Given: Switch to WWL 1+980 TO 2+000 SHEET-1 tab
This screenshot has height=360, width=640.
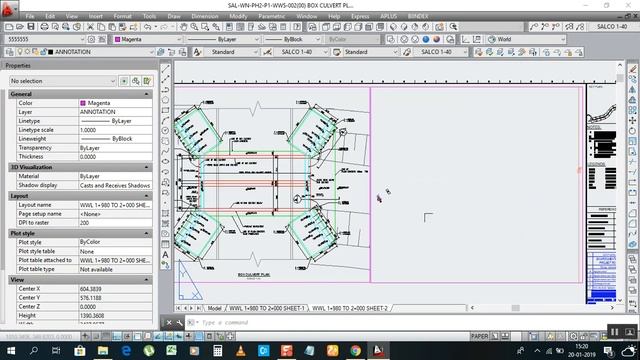Looking at the screenshot, I should (267, 309).
